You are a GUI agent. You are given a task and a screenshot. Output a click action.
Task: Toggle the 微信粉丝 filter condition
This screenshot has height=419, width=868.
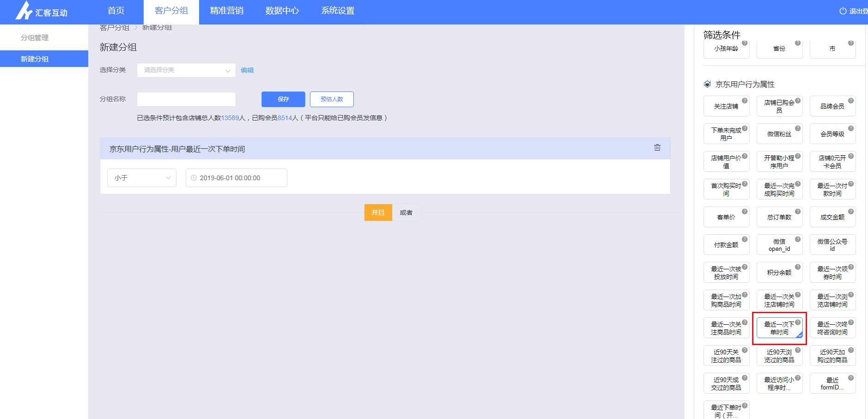(779, 134)
